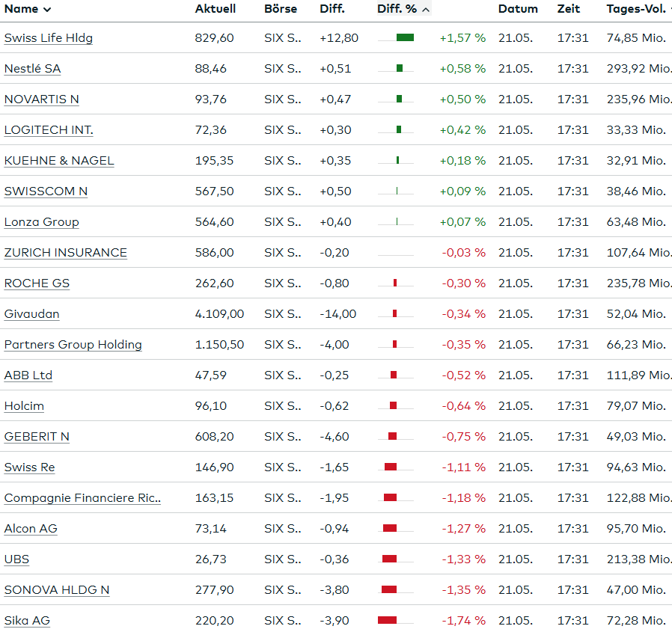This screenshot has height=635, width=672.
Task: Select Novartis's percentage +0,50 %
Action: pyautogui.click(x=463, y=99)
